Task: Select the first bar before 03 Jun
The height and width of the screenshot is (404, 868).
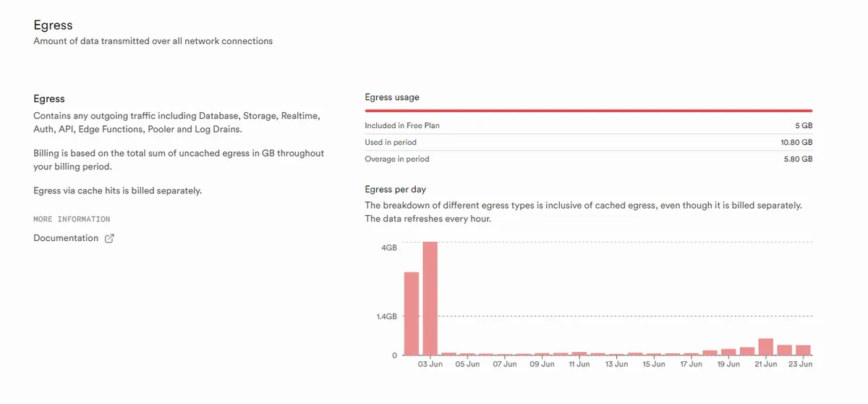Action: pos(412,313)
